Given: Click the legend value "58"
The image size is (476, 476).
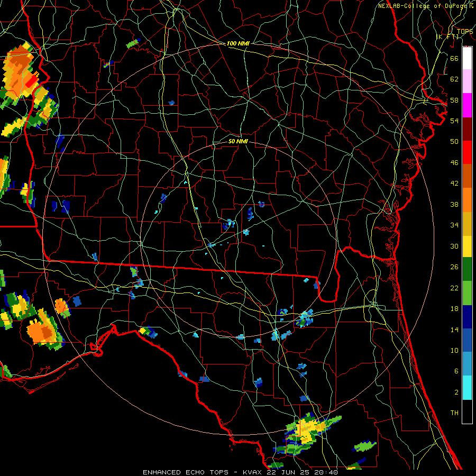Looking at the screenshot, I should coord(454,100).
